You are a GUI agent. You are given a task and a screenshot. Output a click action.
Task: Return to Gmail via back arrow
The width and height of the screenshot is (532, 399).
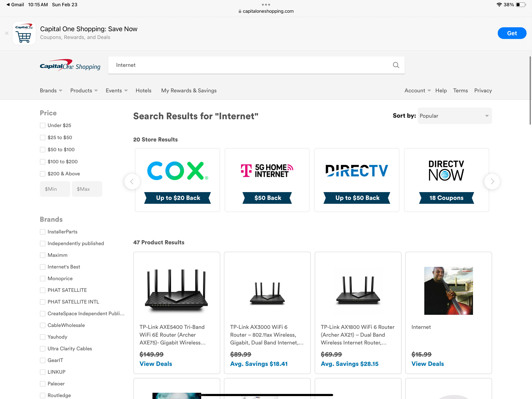pyautogui.click(x=15, y=4)
